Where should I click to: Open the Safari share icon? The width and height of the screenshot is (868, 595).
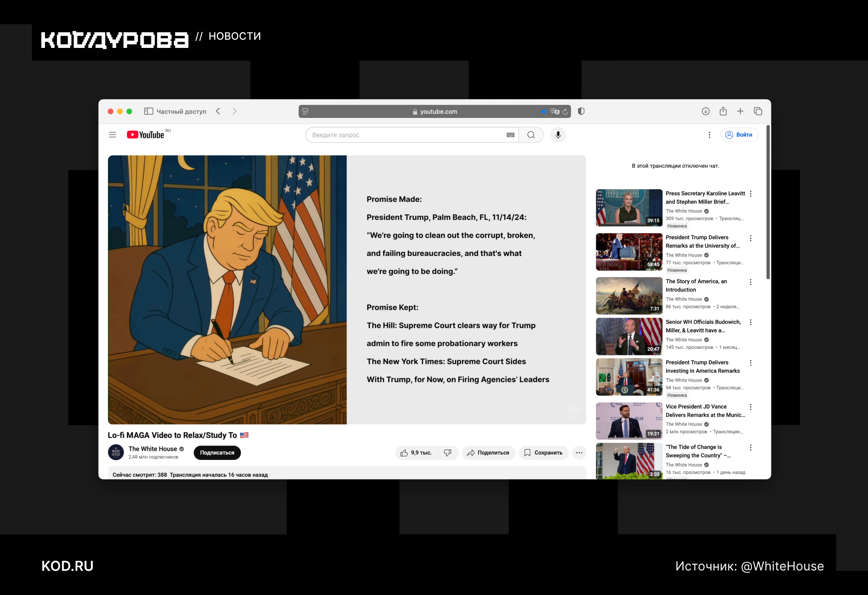(723, 111)
